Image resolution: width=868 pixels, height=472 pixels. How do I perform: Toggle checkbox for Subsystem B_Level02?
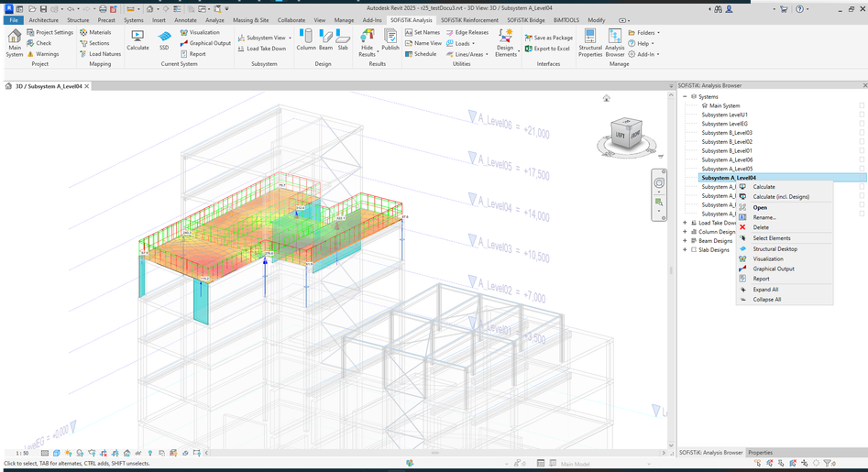pyautogui.click(x=862, y=142)
